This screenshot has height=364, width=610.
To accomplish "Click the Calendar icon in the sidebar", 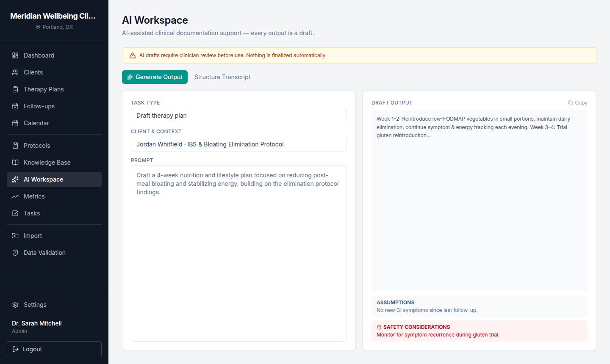I will pyautogui.click(x=15, y=123).
